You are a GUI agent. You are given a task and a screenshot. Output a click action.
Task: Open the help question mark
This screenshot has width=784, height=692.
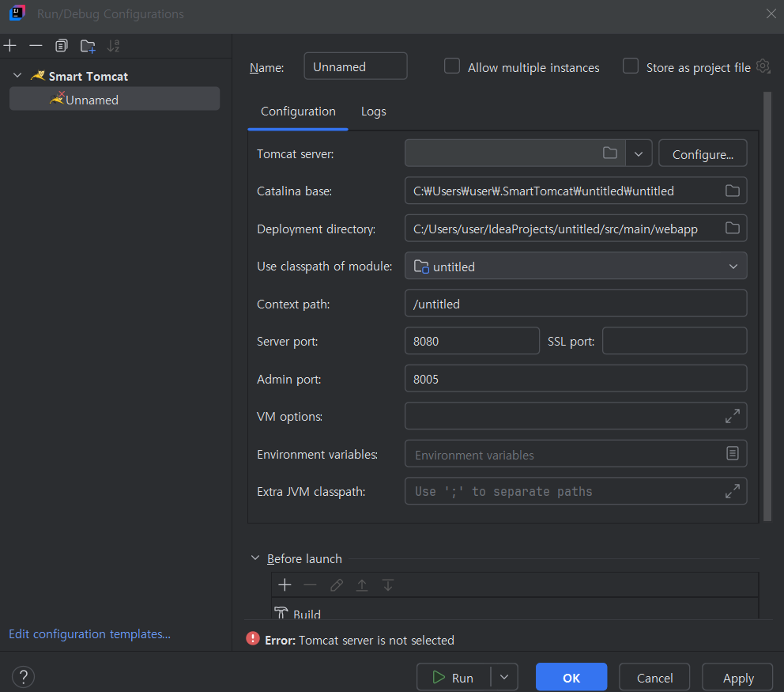point(23,677)
